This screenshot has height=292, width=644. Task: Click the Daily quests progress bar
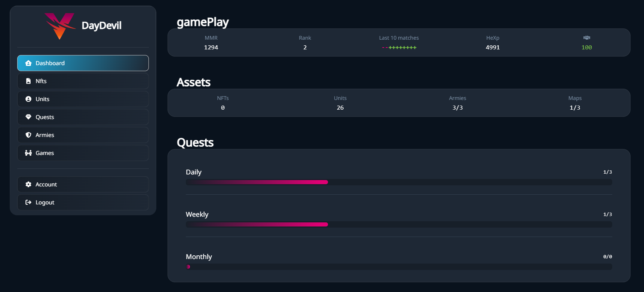point(398,182)
